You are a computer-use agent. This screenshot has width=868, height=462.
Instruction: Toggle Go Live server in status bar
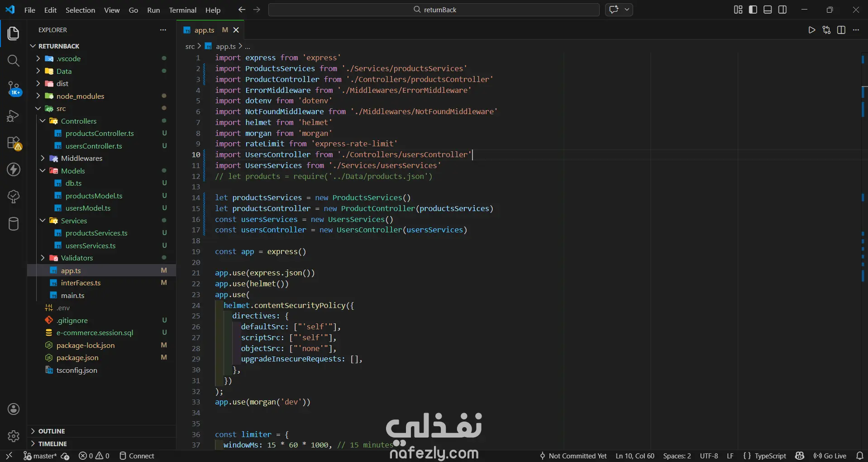(x=830, y=456)
